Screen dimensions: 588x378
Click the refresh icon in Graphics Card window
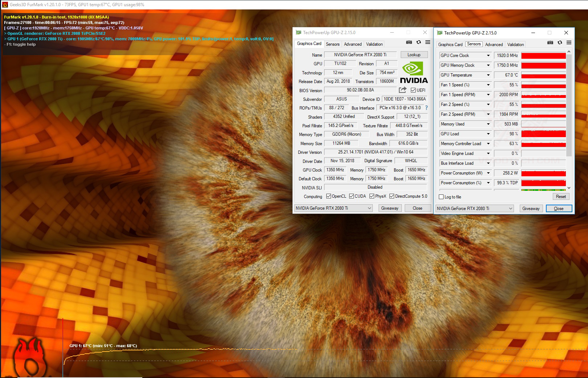tap(418, 42)
